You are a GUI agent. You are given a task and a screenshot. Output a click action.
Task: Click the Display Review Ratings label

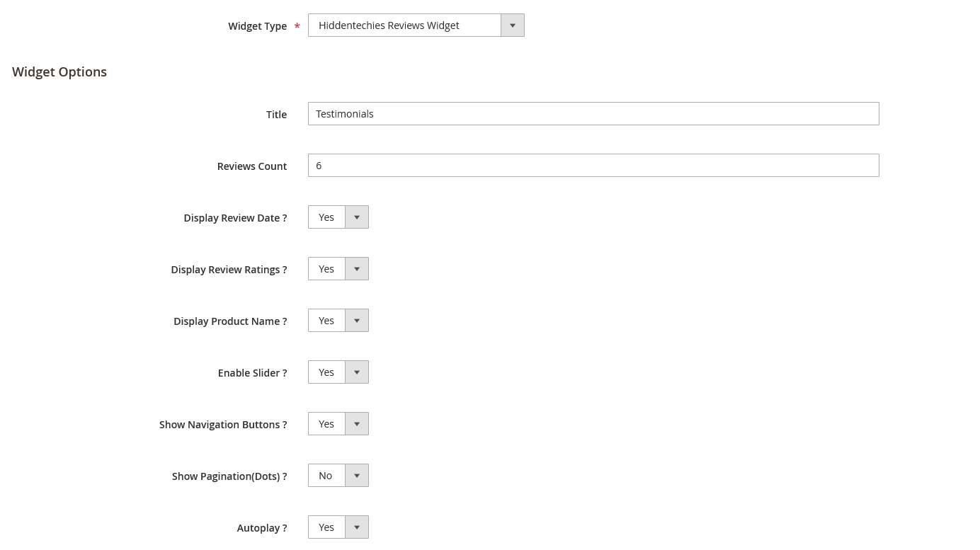(229, 270)
